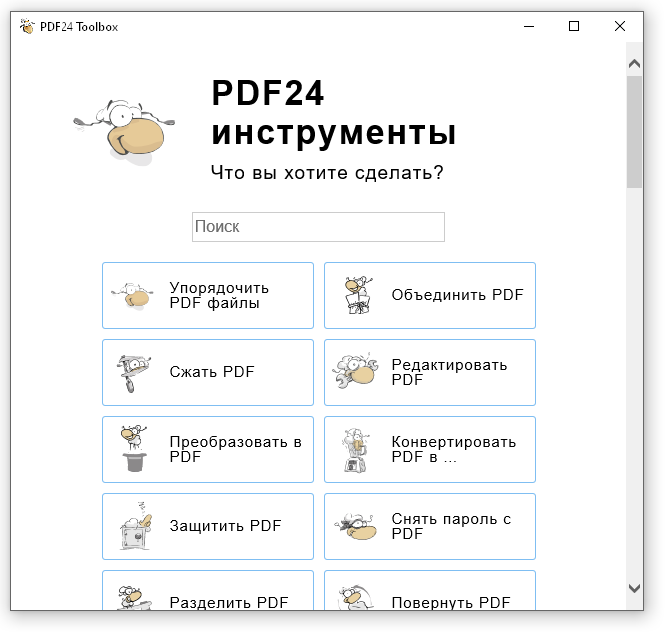The width and height of the screenshot is (670, 632).
Task: Open Редактировать PDF tool
Action: (x=430, y=373)
